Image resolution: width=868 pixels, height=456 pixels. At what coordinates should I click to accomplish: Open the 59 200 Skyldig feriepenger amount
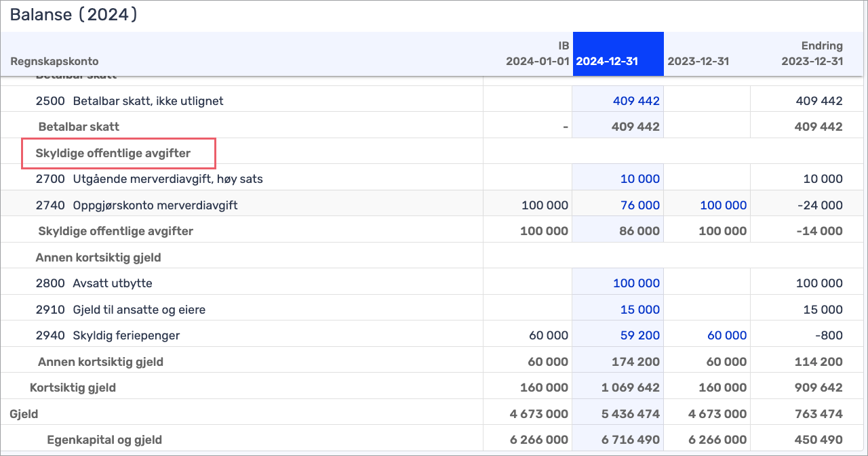pos(639,335)
